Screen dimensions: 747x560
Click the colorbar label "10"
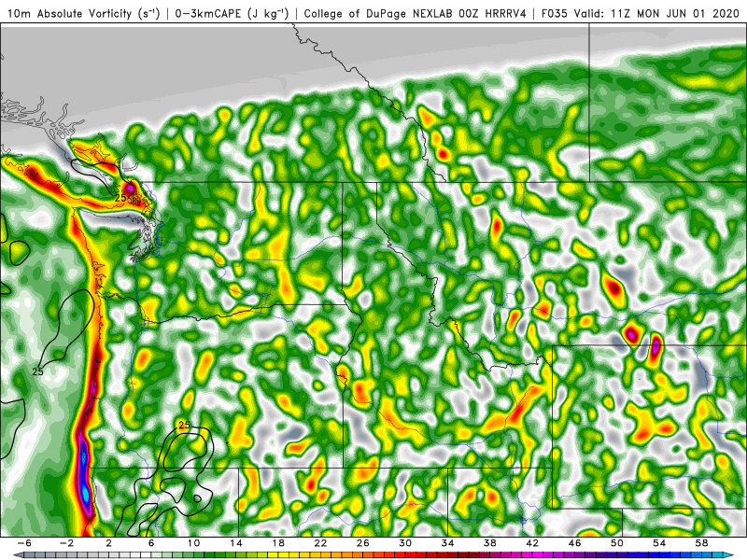coord(193,543)
